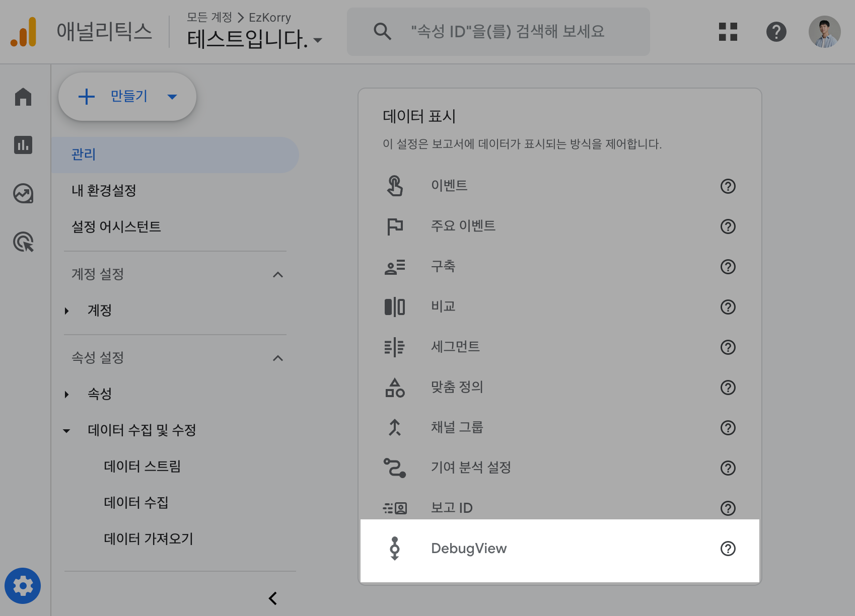
Task: Open help for DebugView
Action: (x=728, y=549)
